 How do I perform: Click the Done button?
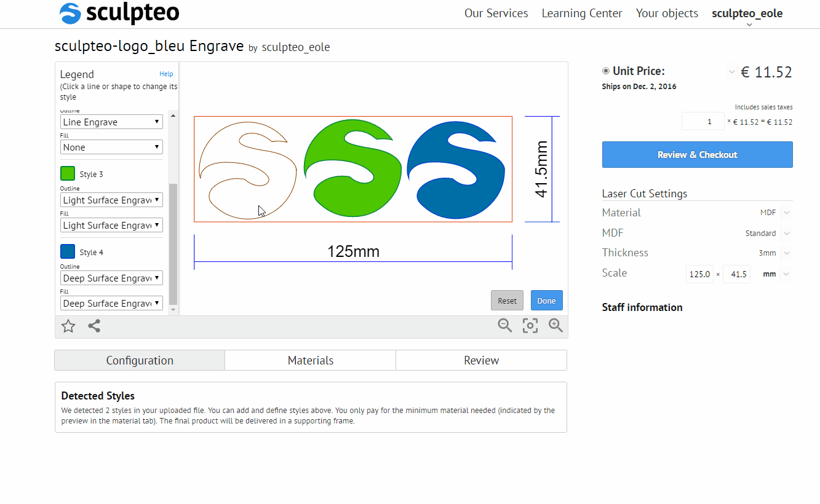546,301
